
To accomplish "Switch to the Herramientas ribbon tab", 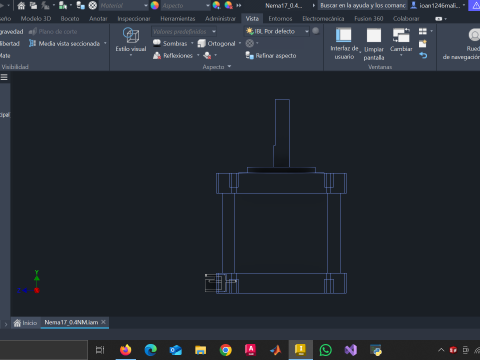I will point(178,19).
